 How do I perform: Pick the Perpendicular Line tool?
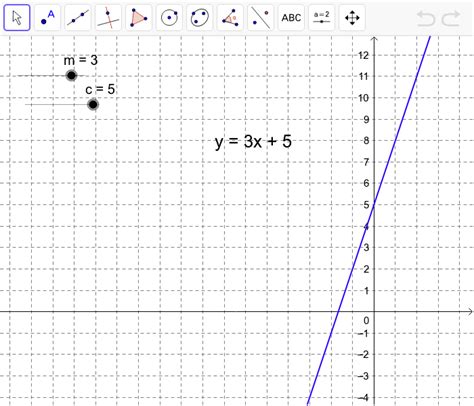[x=108, y=18]
